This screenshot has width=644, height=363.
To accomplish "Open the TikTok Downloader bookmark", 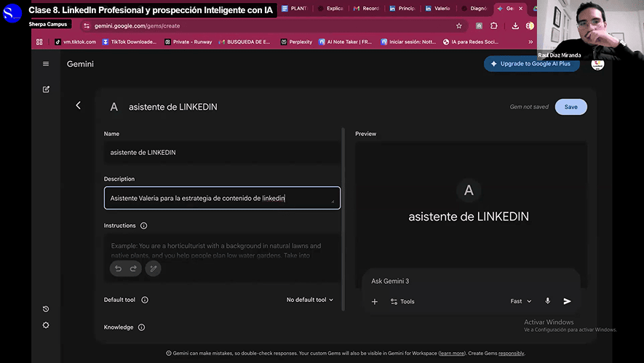I will (x=130, y=42).
